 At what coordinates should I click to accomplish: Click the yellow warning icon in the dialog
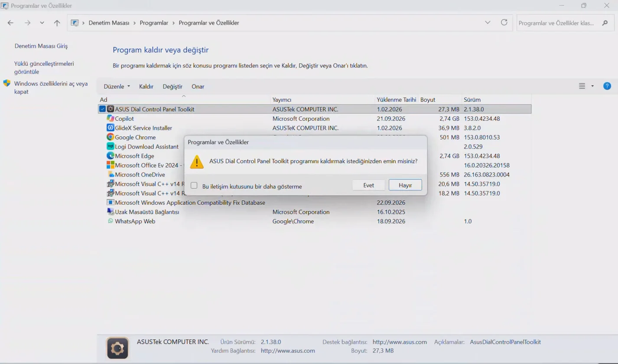point(197,162)
